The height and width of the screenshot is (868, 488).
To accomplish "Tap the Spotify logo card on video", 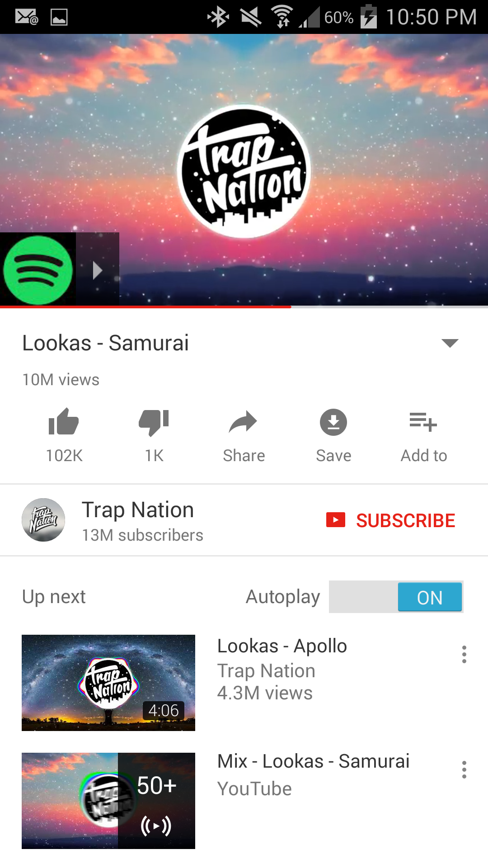I will (x=38, y=270).
